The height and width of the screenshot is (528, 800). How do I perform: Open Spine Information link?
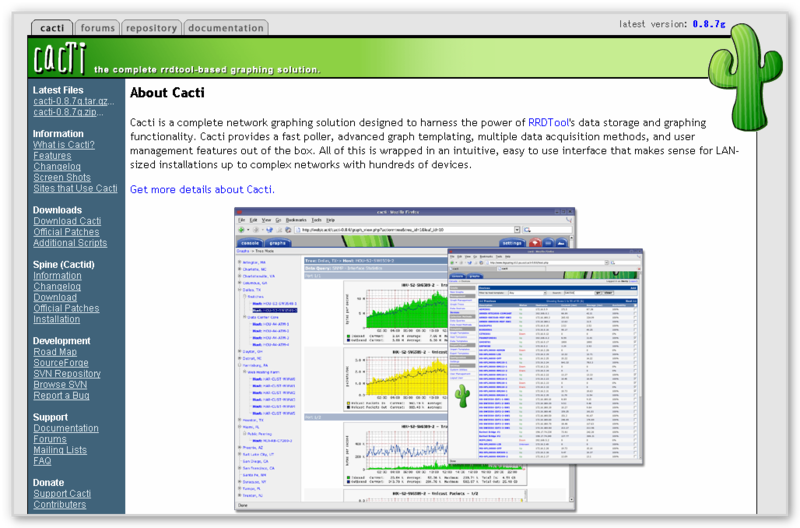click(x=57, y=275)
